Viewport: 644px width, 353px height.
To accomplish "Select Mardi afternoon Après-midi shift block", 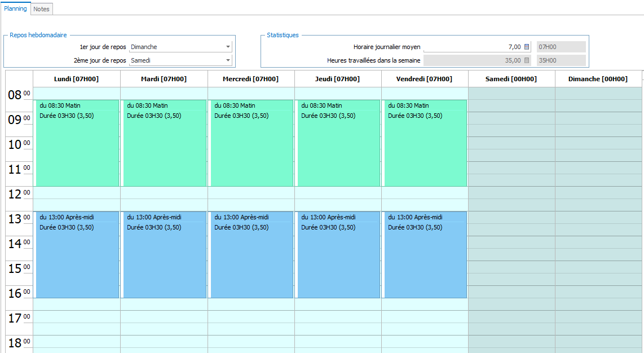I will [x=164, y=254].
